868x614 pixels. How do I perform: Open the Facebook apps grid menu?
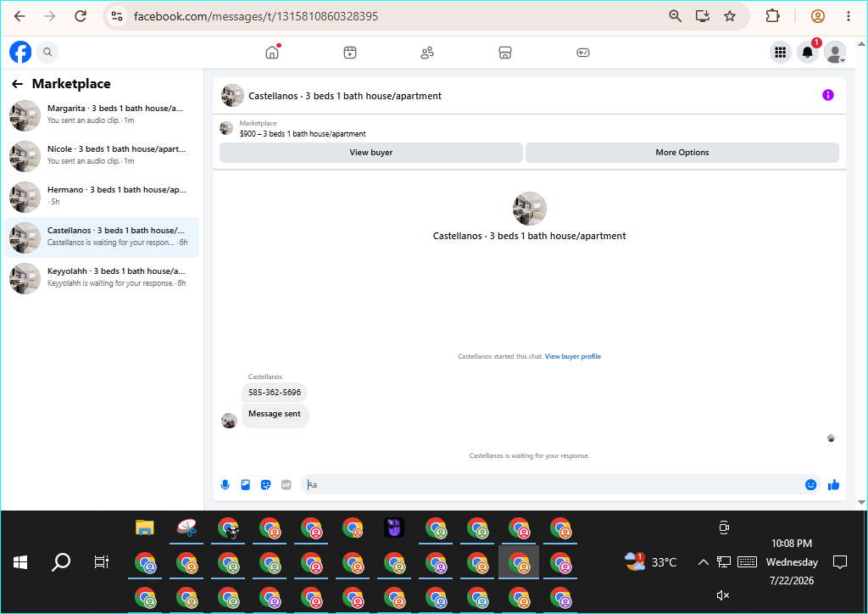point(780,53)
